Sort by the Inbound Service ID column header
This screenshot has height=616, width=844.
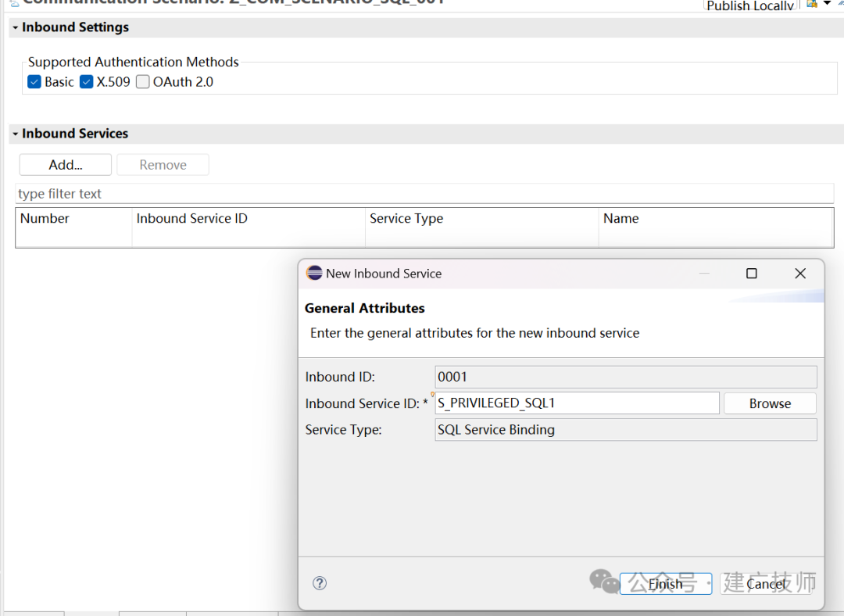249,219
